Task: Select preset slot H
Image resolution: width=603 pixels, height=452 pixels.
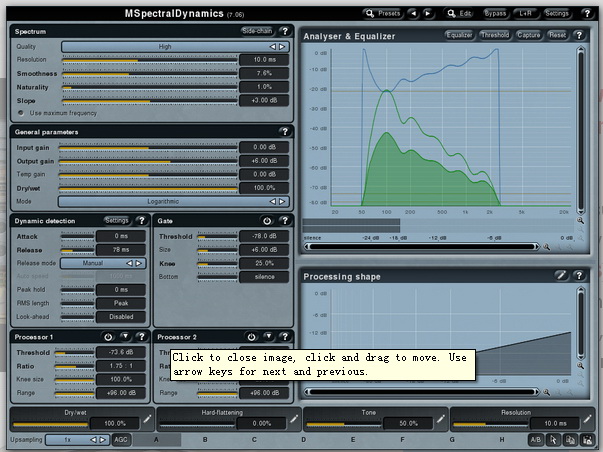Action: tap(501, 440)
